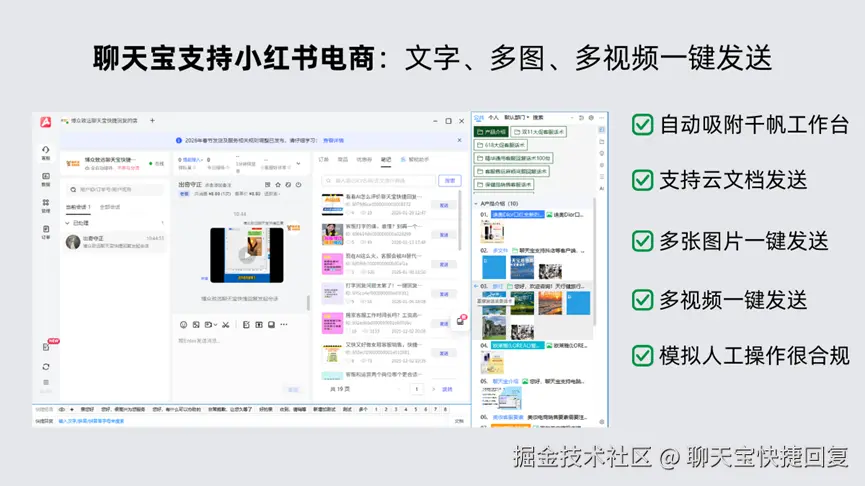Collapse the A产品介绍 (10) group
Image resolution: width=865 pixels, height=486 pixels.
coord(477,204)
